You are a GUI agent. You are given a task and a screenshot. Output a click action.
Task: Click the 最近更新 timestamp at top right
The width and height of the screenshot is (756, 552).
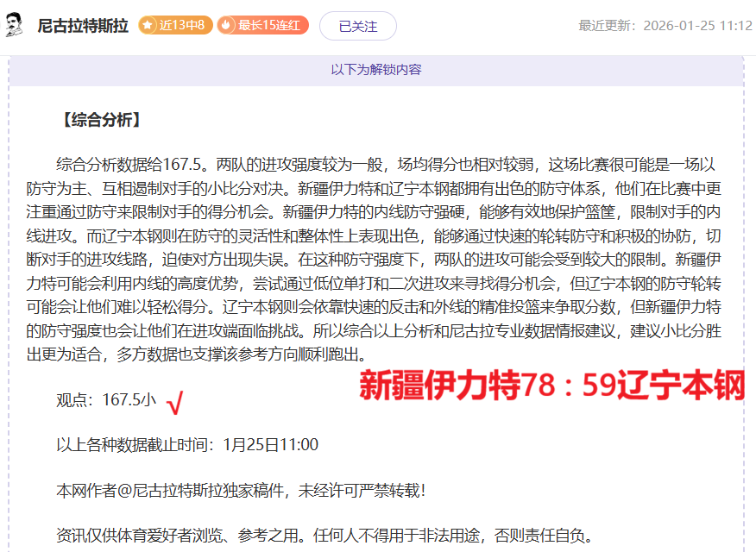[665, 26]
